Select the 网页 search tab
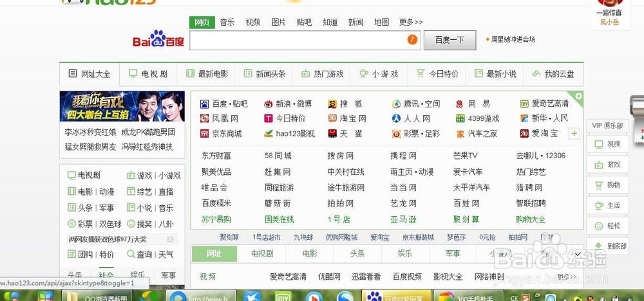The height and width of the screenshot is (301, 644). [202, 22]
